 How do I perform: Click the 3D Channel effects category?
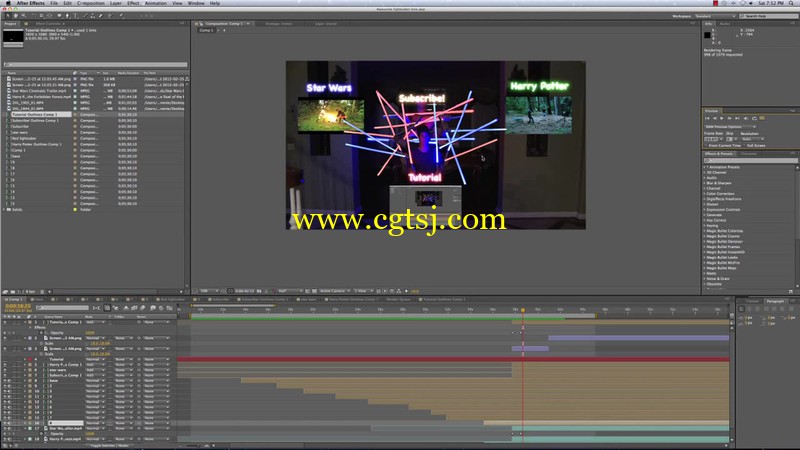[716, 172]
